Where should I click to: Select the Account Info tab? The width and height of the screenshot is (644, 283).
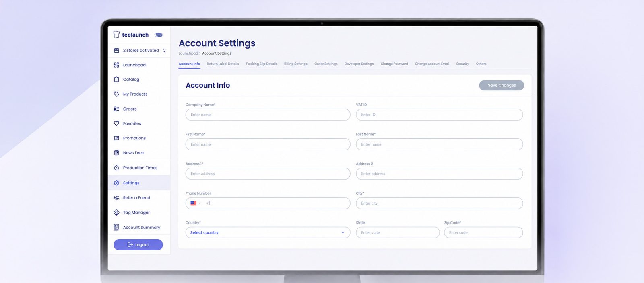189,64
